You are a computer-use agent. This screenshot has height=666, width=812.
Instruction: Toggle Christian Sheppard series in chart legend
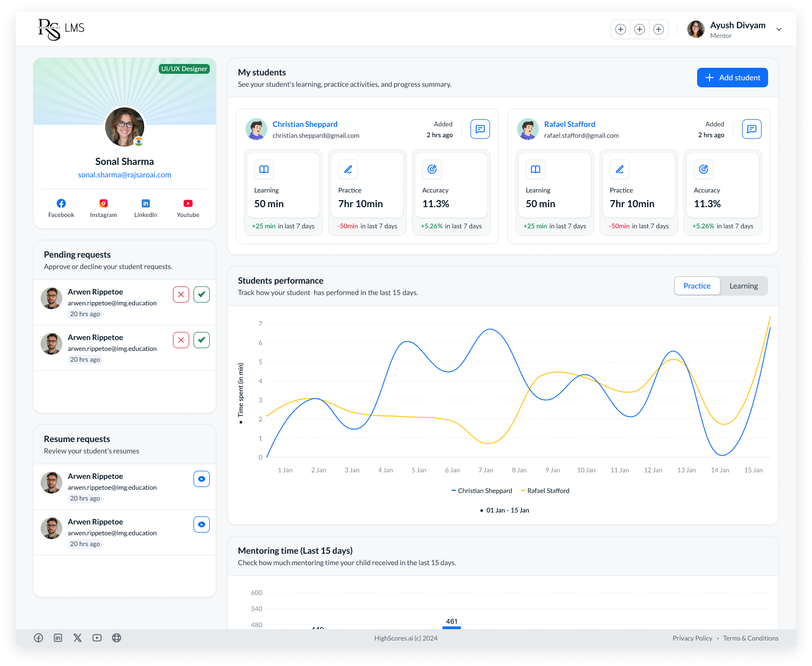click(482, 491)
